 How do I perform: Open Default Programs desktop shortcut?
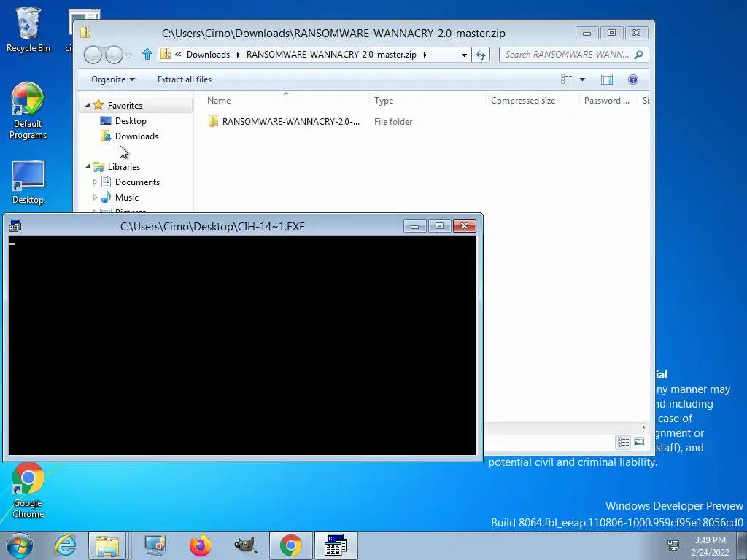click(28, 111)
